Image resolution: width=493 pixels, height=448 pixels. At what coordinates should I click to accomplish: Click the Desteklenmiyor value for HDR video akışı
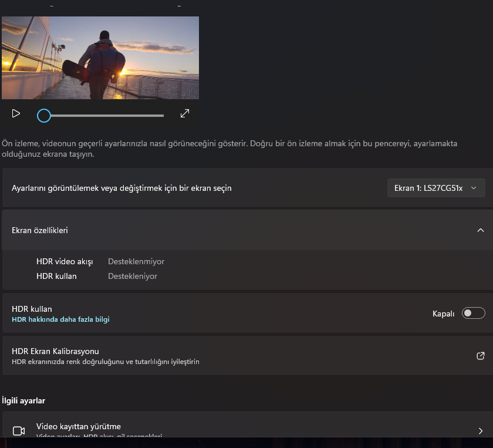pos(136,261)
